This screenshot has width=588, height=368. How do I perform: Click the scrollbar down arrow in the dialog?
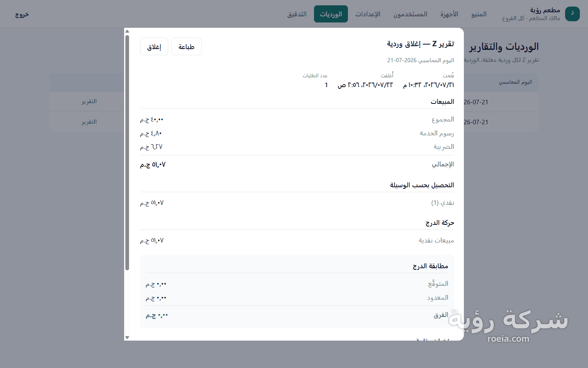point(127,337)
